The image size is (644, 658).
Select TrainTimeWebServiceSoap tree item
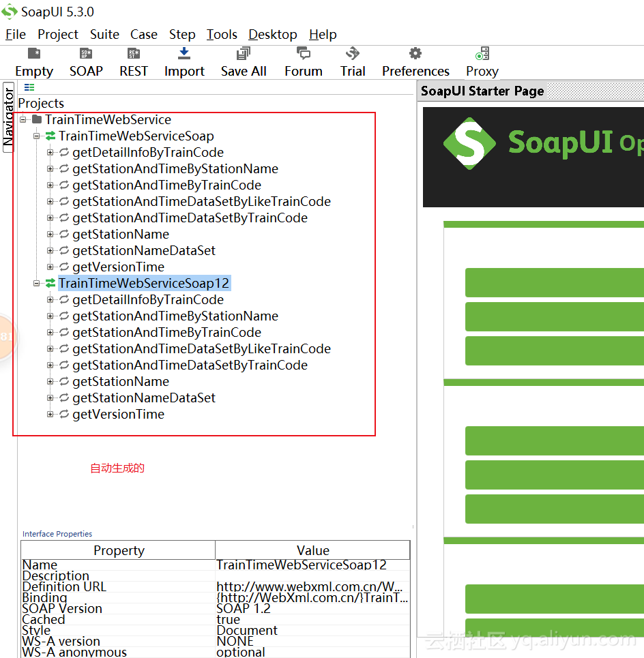point(136,136)
